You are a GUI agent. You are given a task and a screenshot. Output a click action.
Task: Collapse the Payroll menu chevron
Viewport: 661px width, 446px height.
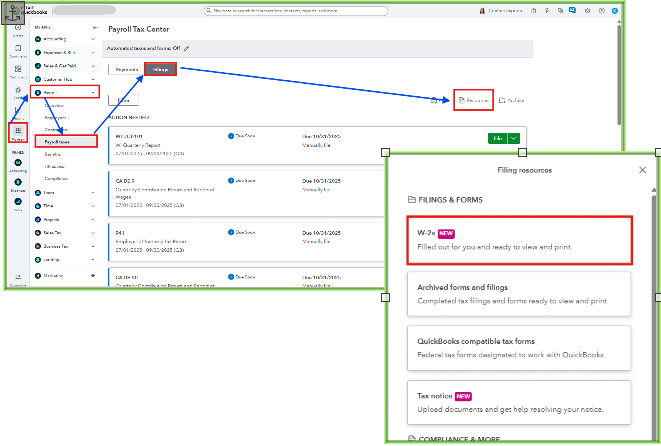coord(93,92)
